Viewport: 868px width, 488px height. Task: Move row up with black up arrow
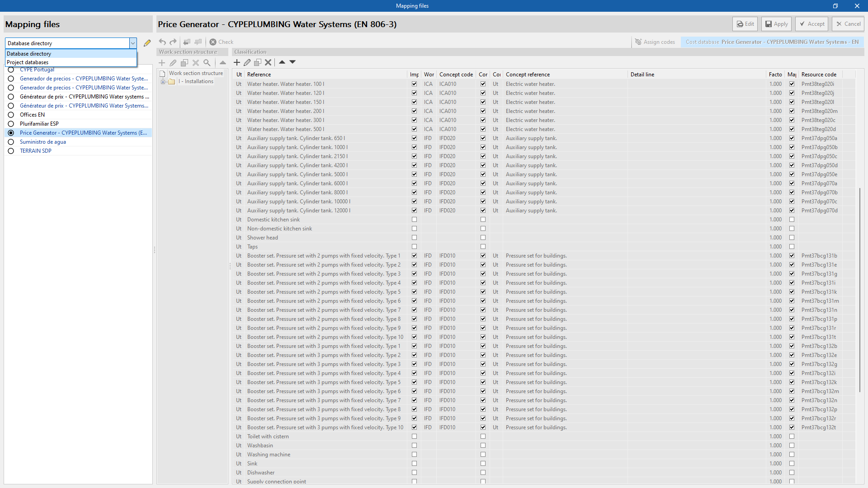pos(282,62)
